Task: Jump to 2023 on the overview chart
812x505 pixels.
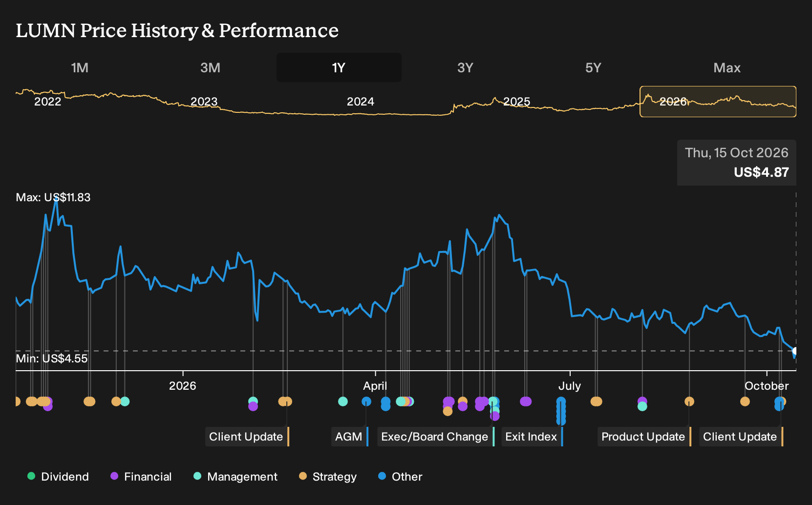Action: (x=204, y=102)
